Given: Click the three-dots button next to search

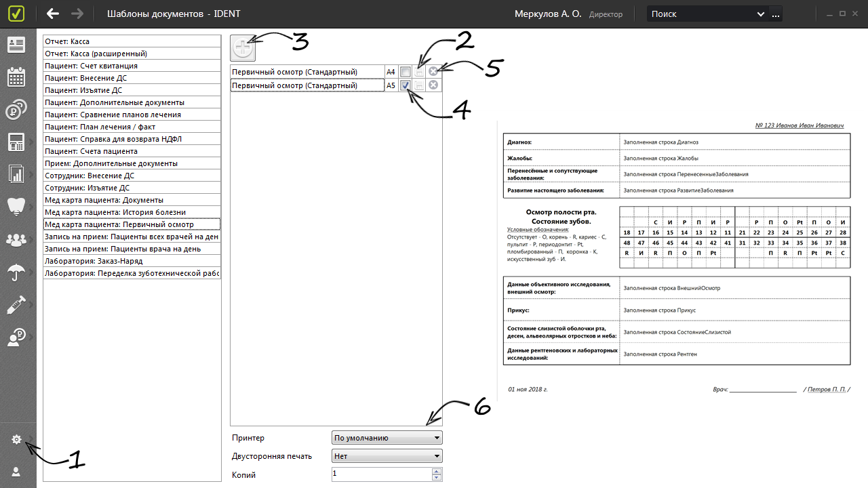Looking at the screenshot, I should click(x=776, y=14).
